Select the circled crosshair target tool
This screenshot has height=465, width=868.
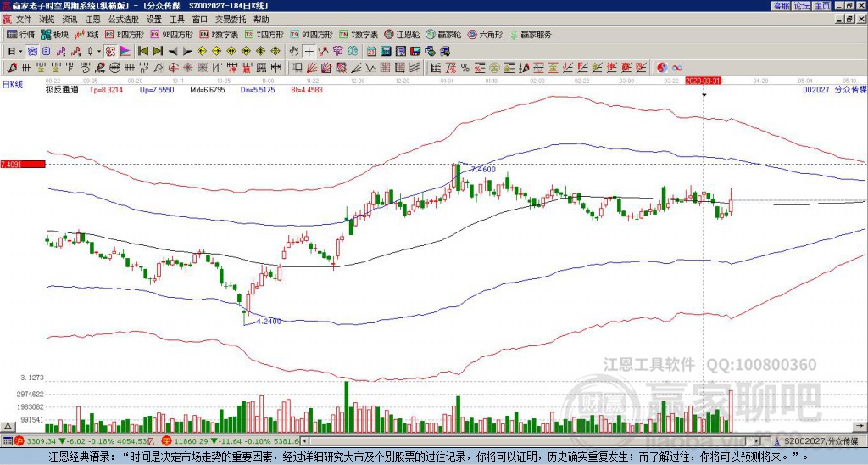[x=173, y=68]
